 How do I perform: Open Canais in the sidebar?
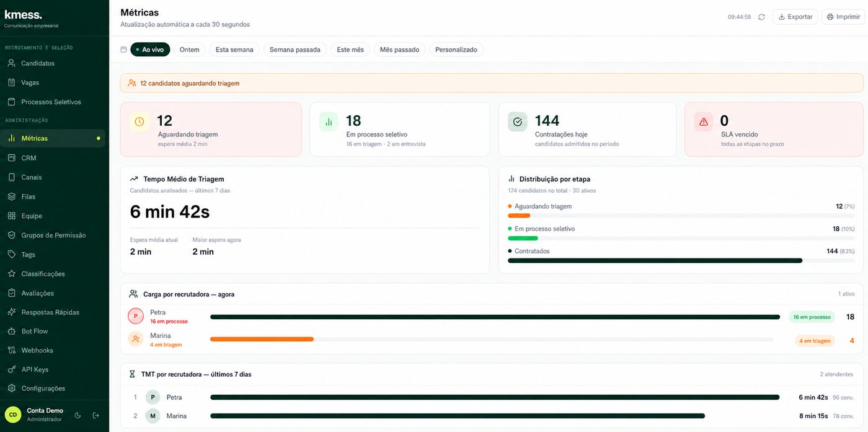(x=53, y=177)
